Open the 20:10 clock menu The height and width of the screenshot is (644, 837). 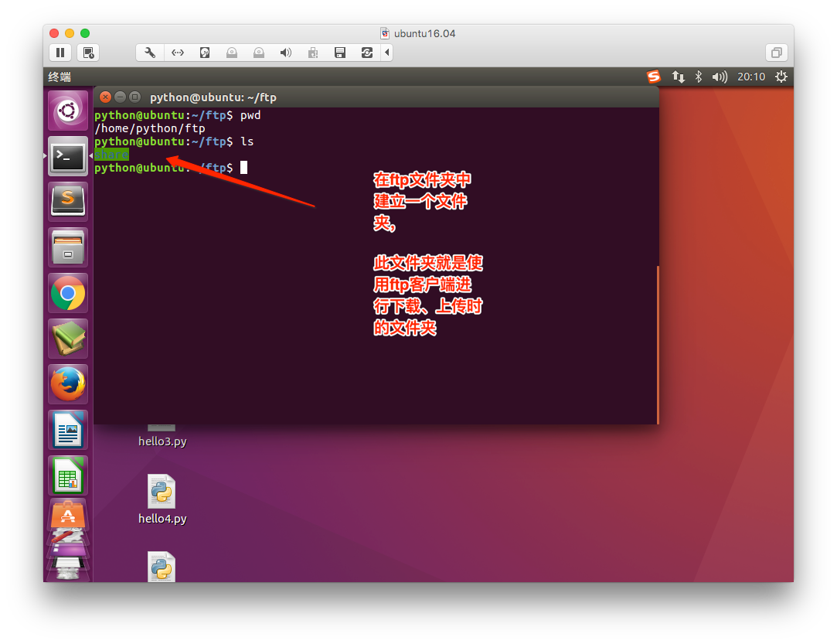click(750, 77)
